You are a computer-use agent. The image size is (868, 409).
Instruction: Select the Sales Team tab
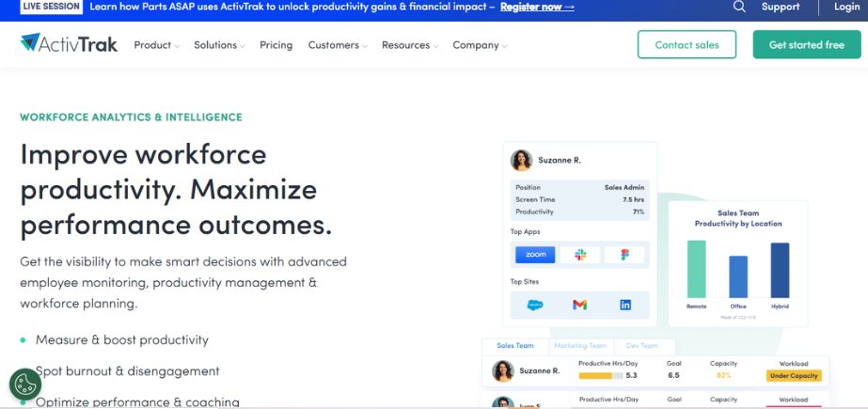[x=514, y=346]
